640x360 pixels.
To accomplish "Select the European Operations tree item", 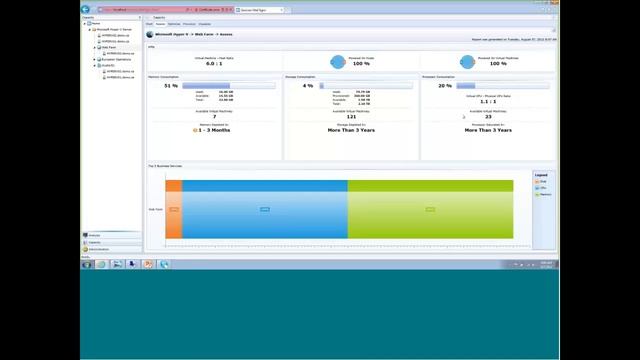I will click(116, 60).
